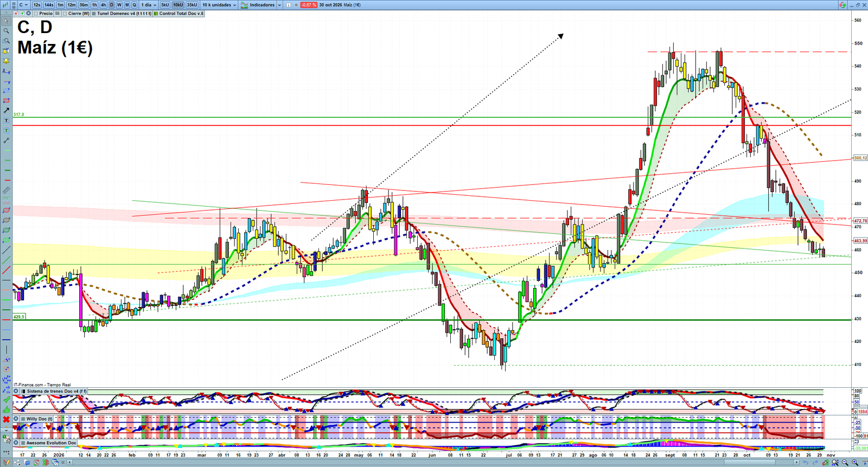Open the 10 k unidades dropdown

coord(219,5)
